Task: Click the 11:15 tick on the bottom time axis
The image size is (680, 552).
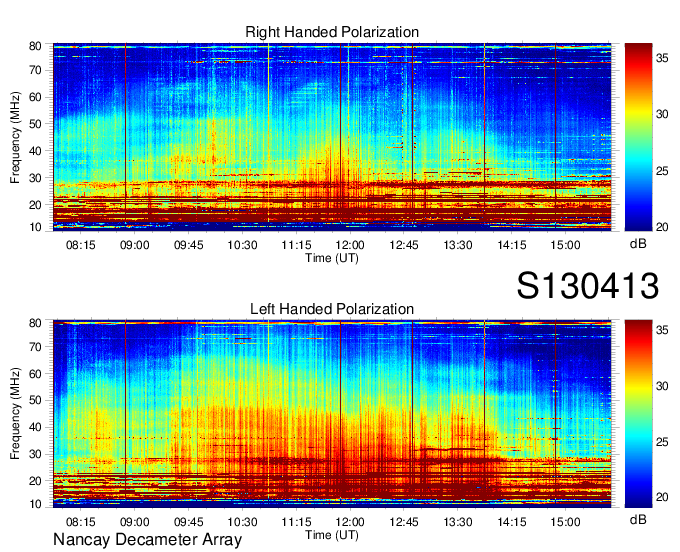Action: point(296,522)
